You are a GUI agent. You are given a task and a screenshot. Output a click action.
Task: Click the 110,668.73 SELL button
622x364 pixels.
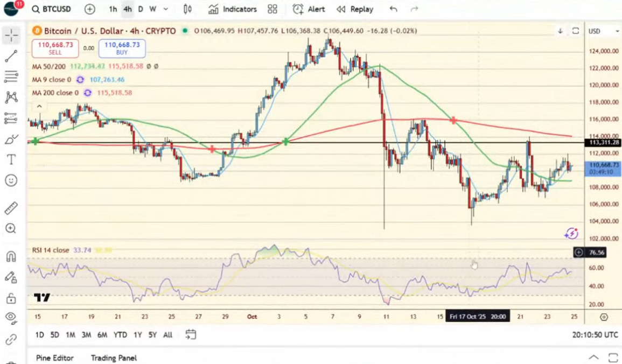pos(55,48)
